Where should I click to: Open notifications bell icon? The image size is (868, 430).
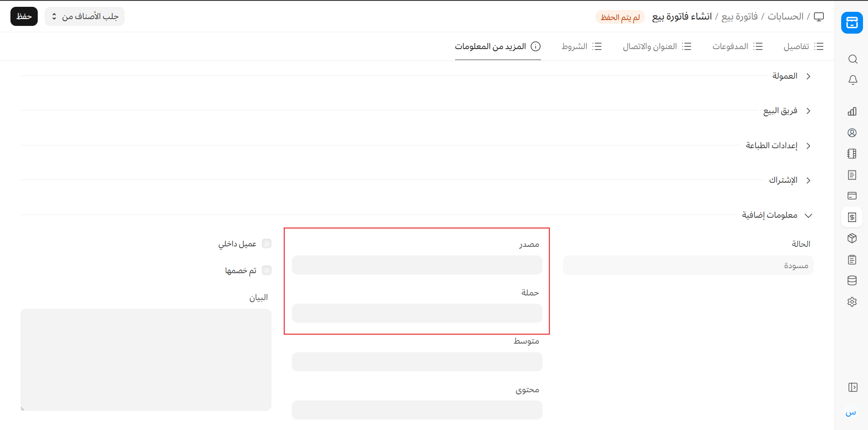point(853,80)
